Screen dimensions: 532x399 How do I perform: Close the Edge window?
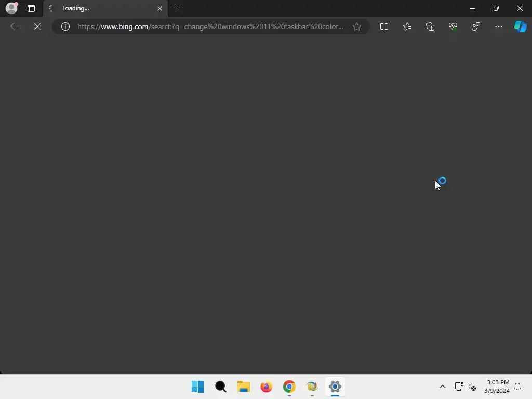coord(520,8)
